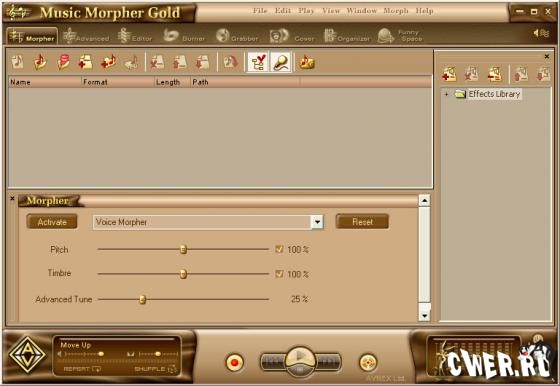Toggle the Pitch checkbox
This screenshot has height=386, width=560.
point(279,249)
